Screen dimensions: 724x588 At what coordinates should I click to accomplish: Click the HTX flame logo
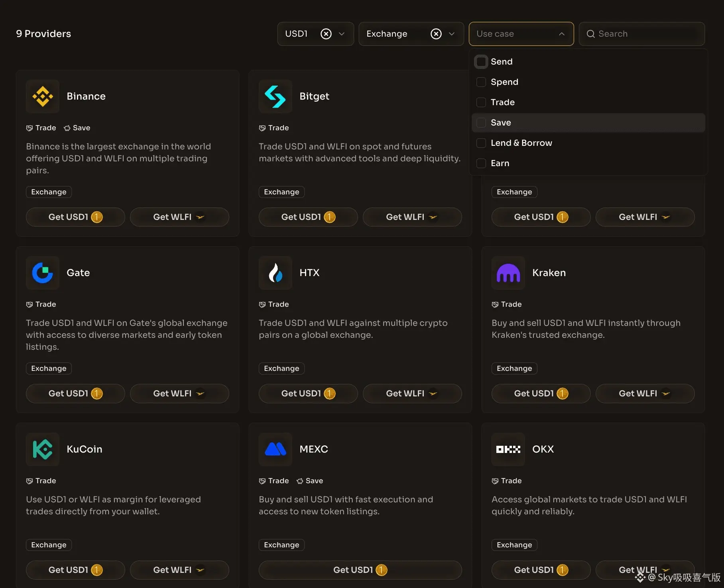[275, 273]
